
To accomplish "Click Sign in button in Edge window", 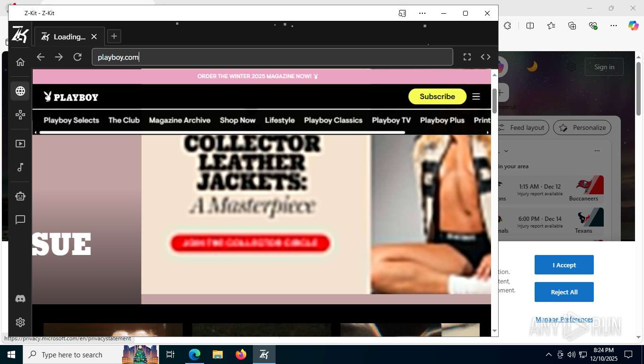I will coord(604,67).
